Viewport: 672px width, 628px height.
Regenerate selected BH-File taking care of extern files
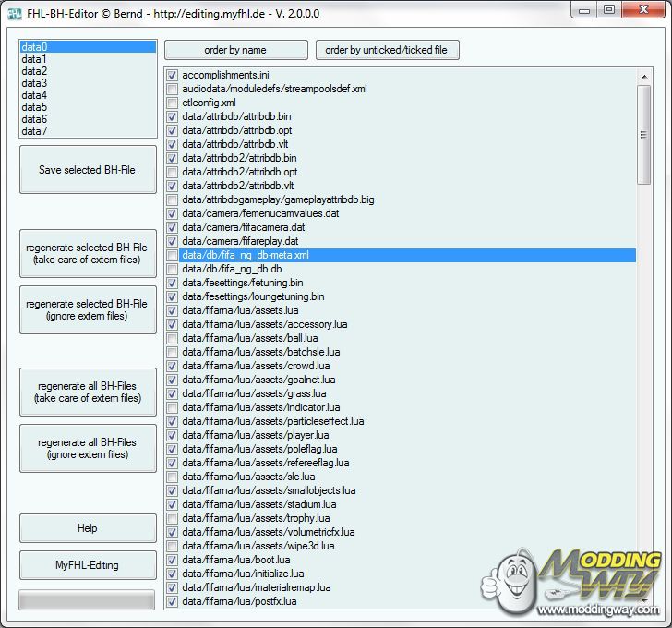point(88,254)
